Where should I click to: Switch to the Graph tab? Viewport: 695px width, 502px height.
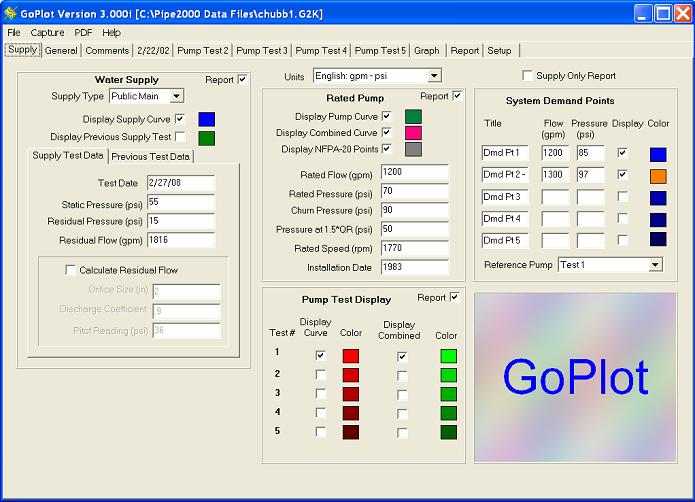pos(426,51)
